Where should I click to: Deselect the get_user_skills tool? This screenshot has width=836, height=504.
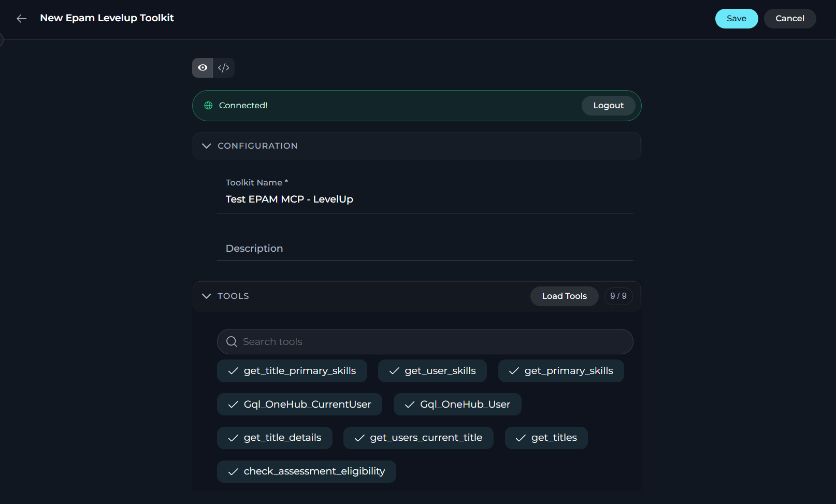(433, 371)
